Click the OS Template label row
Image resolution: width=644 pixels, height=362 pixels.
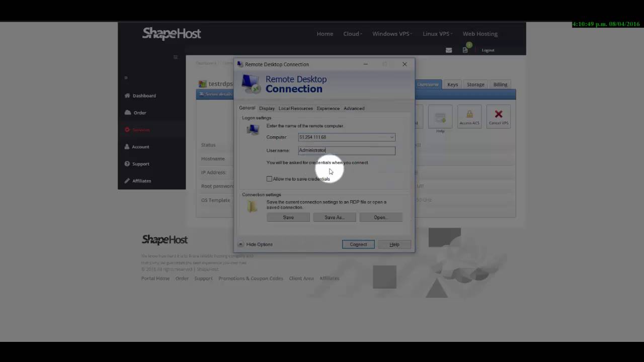tap(215, 200)
